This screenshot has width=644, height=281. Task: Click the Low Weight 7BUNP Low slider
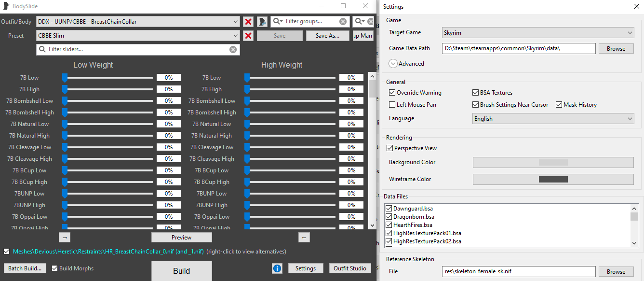tap(107, 194)
